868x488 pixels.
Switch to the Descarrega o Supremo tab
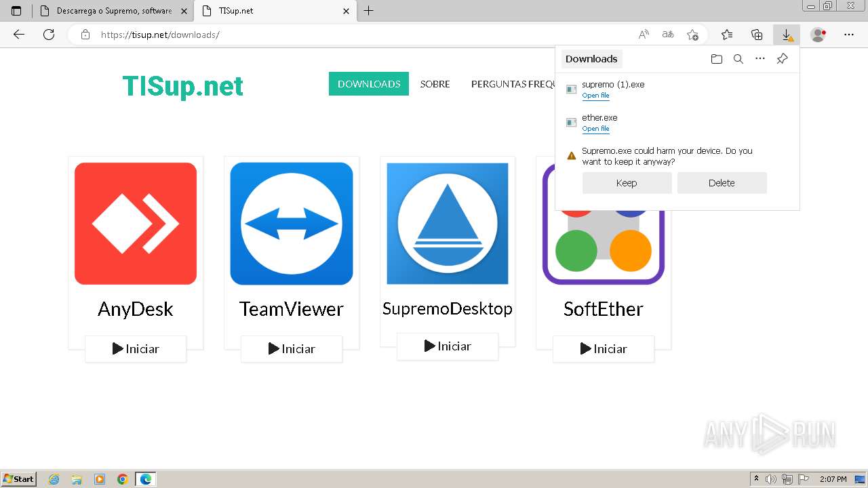pos(113,11)
